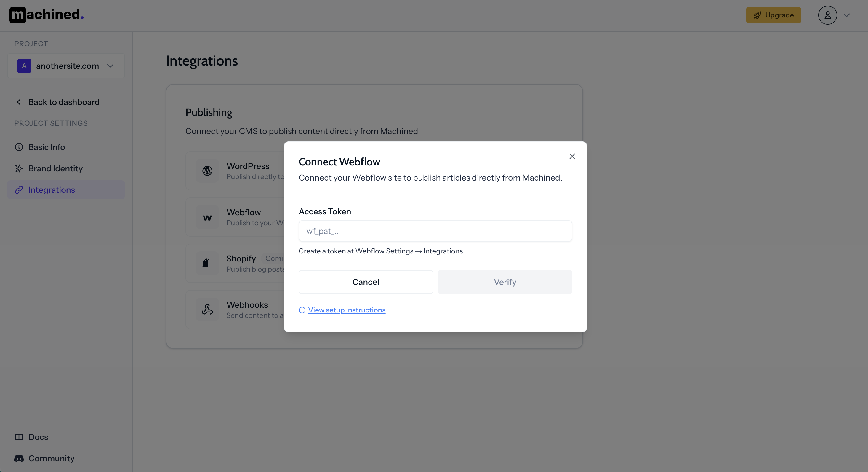Click the Integrations link icon
This screenshot has width=868, height=472.
(19, 190)
